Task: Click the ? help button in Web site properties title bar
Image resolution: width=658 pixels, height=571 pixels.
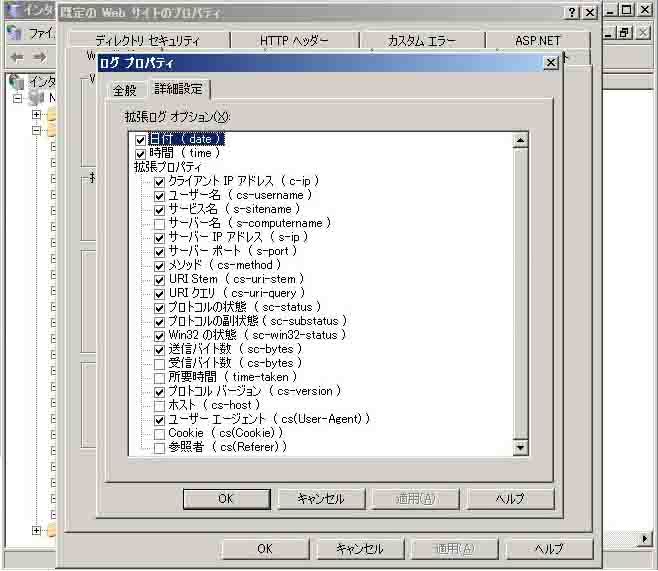Action: click(x=572, y=13)
